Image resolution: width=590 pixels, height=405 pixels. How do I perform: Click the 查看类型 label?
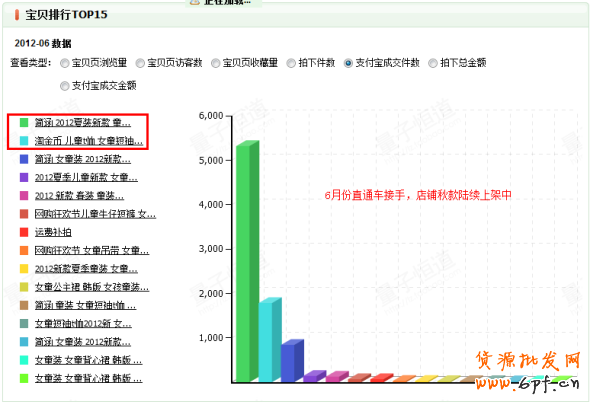point(30,62)
